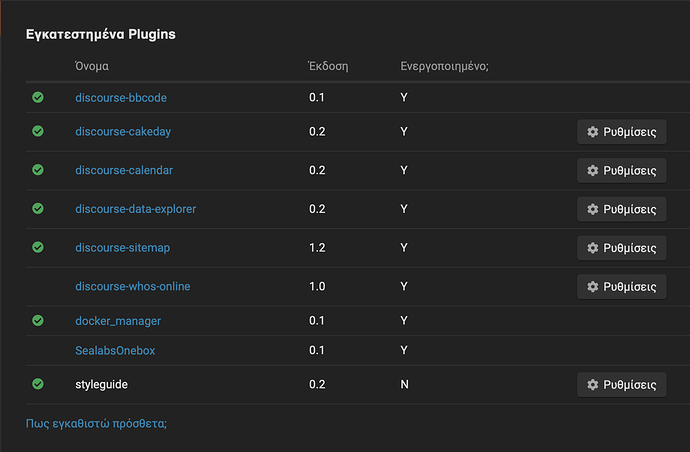Open Ρυθμίσεις for styleguide plugin
The width and height of the screenshot is (690, 452).
(621, 385)
